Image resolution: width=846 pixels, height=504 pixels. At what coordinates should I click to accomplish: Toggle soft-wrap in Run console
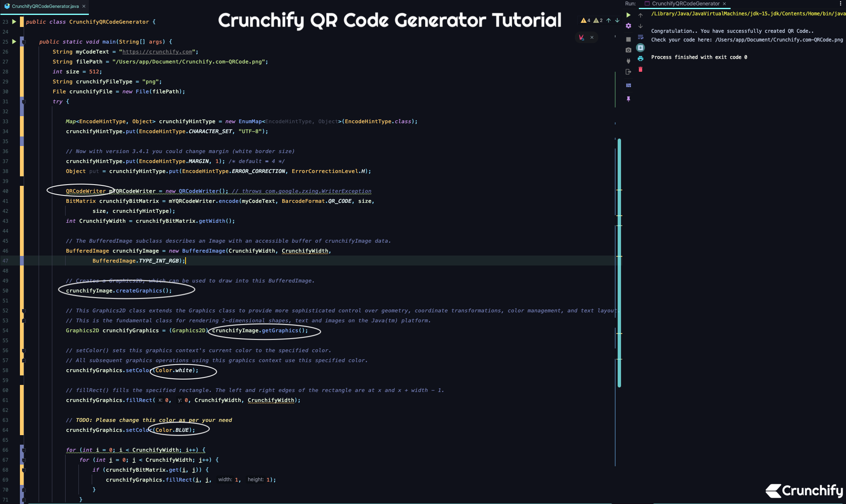pyautogui.click(x=641, y=37)
